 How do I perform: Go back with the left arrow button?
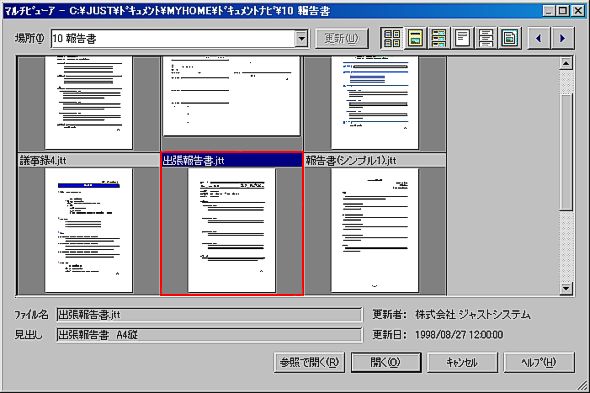[539, 38]
